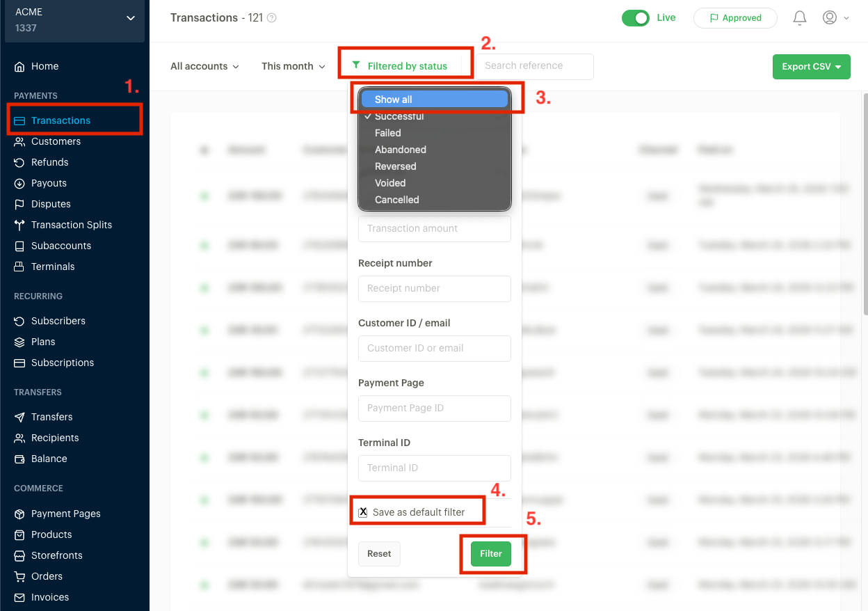Check the Save as default filter checkbox
The image size is (868, 611).
tap(362, 511)
